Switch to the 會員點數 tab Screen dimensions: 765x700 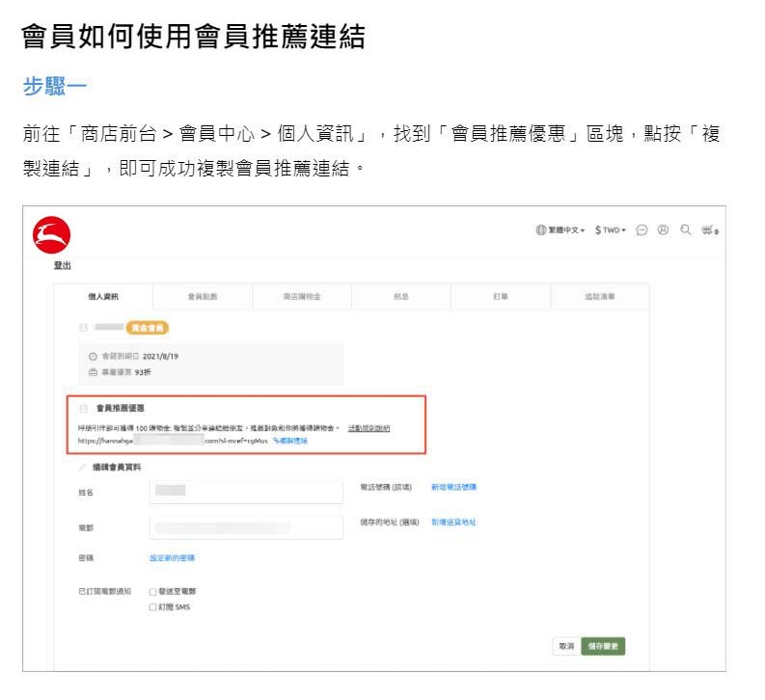[203, 297]
